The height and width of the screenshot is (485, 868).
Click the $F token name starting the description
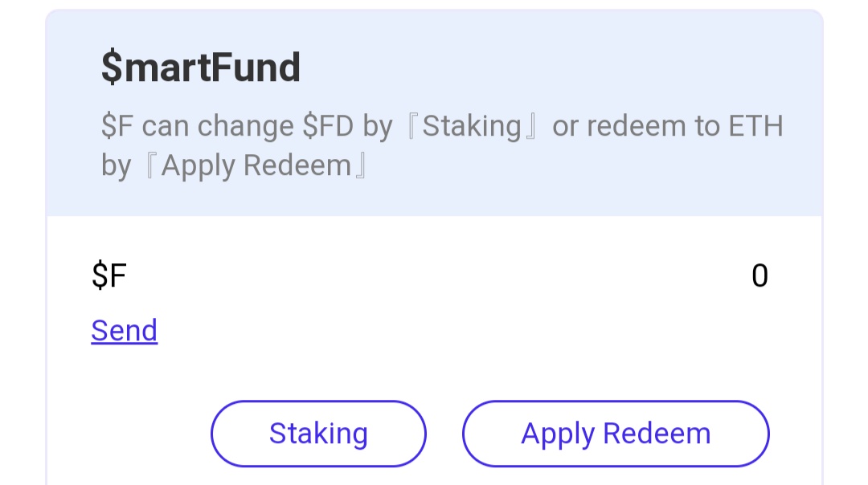point(118,127)
